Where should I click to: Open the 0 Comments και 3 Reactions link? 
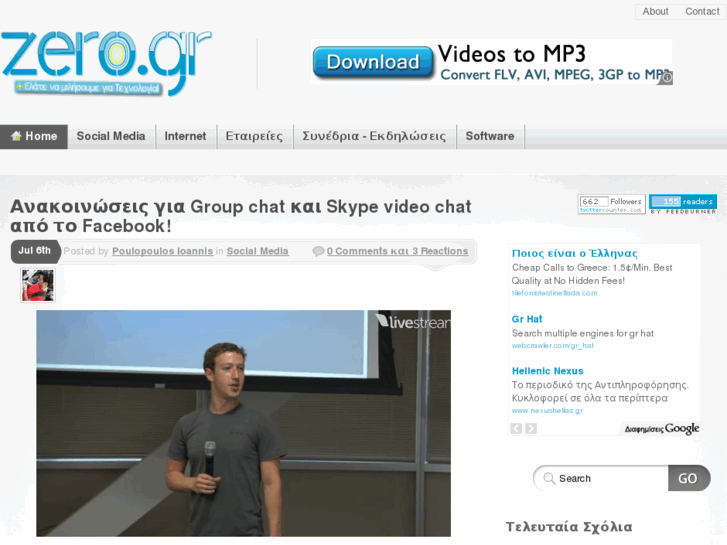(397, 251)
